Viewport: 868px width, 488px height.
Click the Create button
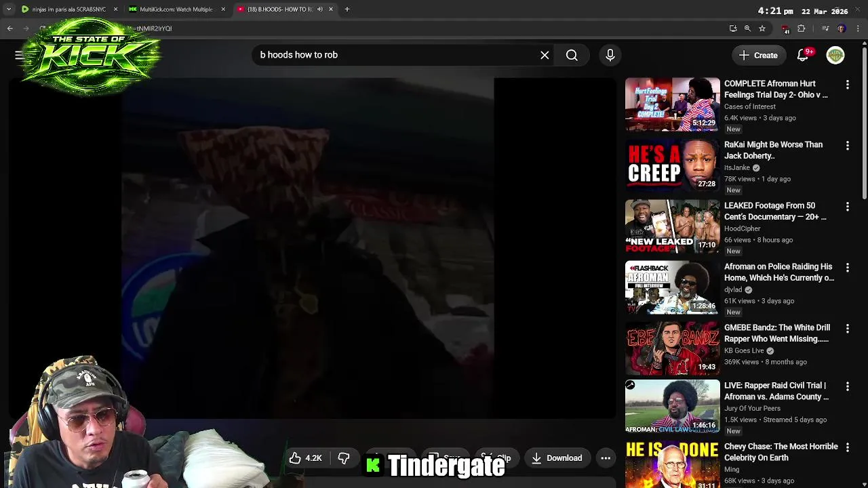coord(758,56)
